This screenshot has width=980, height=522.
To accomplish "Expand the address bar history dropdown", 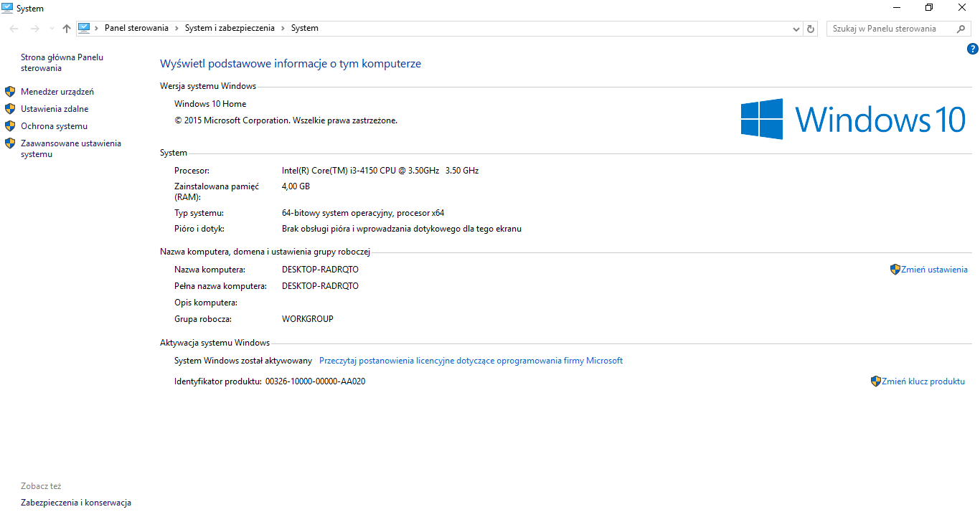I will (x=796, y=29).
